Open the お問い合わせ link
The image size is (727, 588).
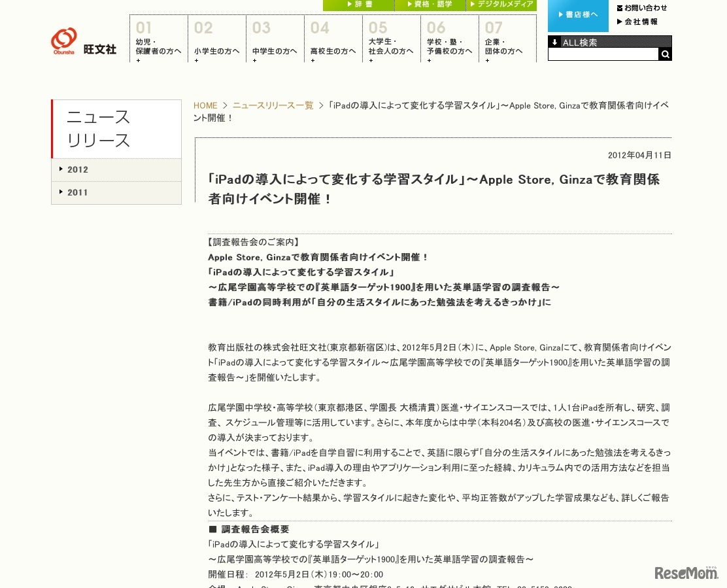pyautogui.click(x=642, y=8)
